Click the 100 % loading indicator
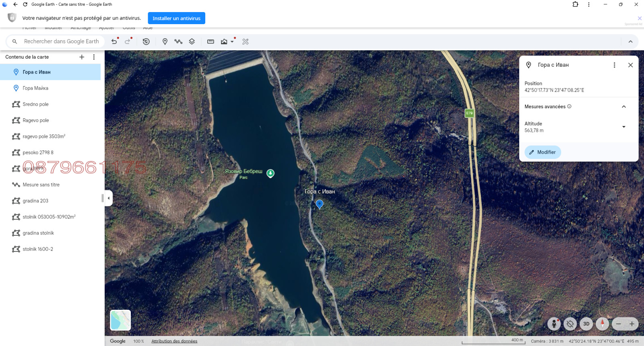Image resolution: width=644 pixels, height=346 pixels. [138, 341]
